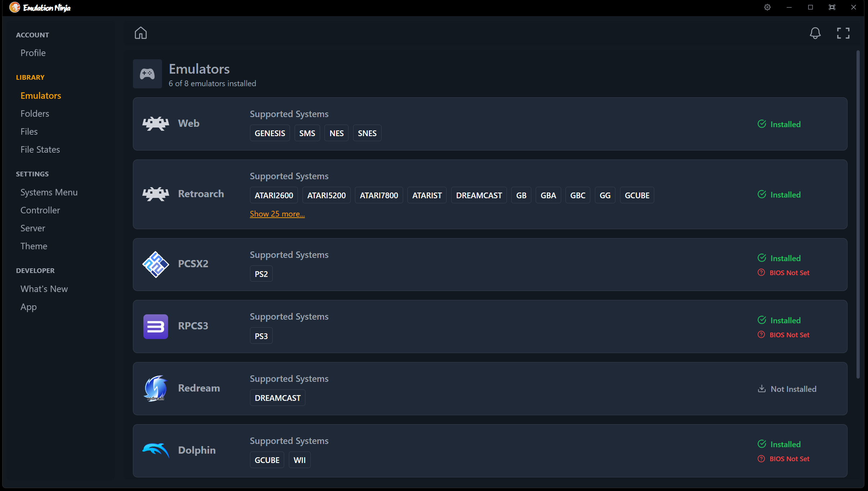Click BIOS Not Set on PCSX2
Viewport: 868px width, 491px height.
(789, 273)
